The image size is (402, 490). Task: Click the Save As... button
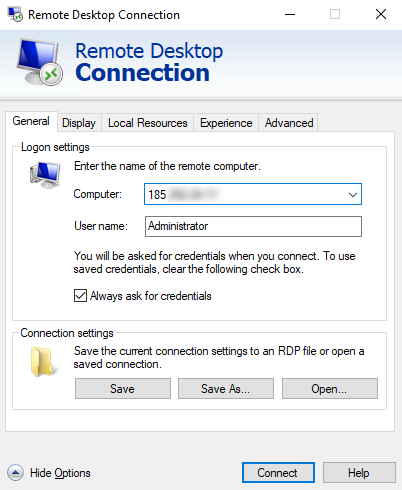[x=226, y=389]
